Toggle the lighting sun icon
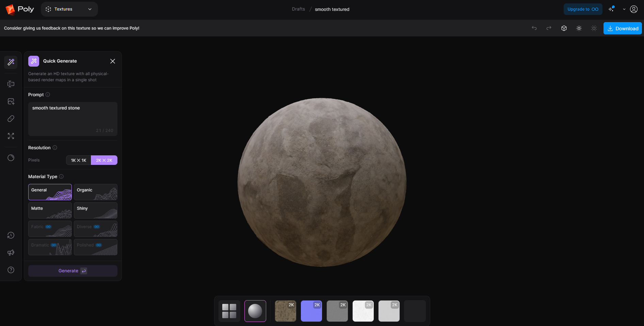This screenshot has height=326, width=644. (x=579, y=28)
